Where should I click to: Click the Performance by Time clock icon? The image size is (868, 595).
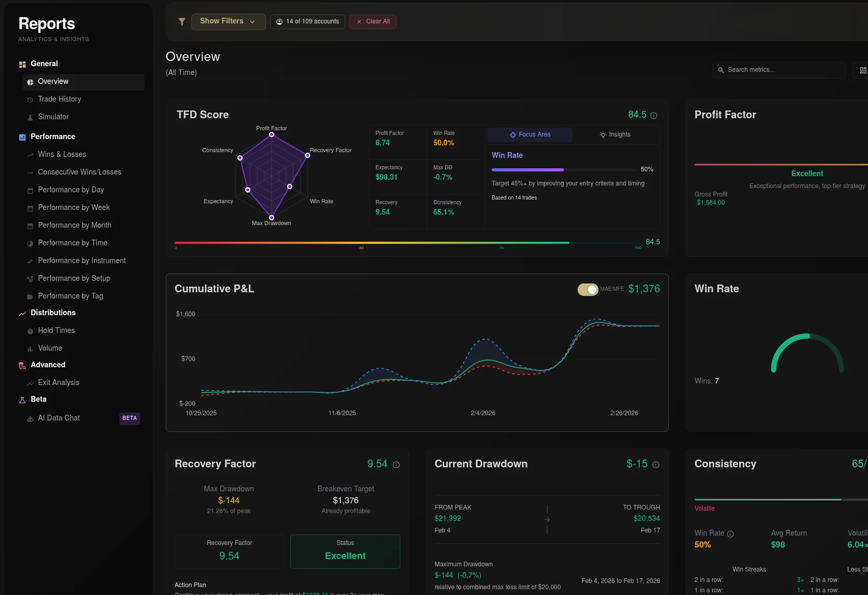pyautogui.click(x=30, y=243)
